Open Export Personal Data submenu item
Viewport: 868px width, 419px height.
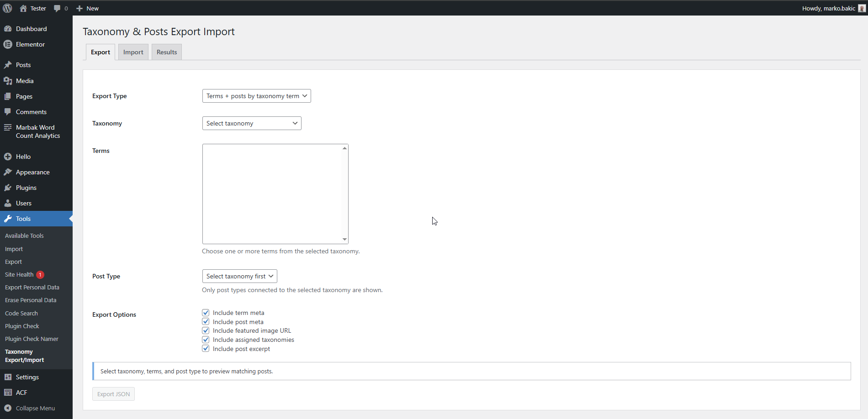tap(32, 288)
